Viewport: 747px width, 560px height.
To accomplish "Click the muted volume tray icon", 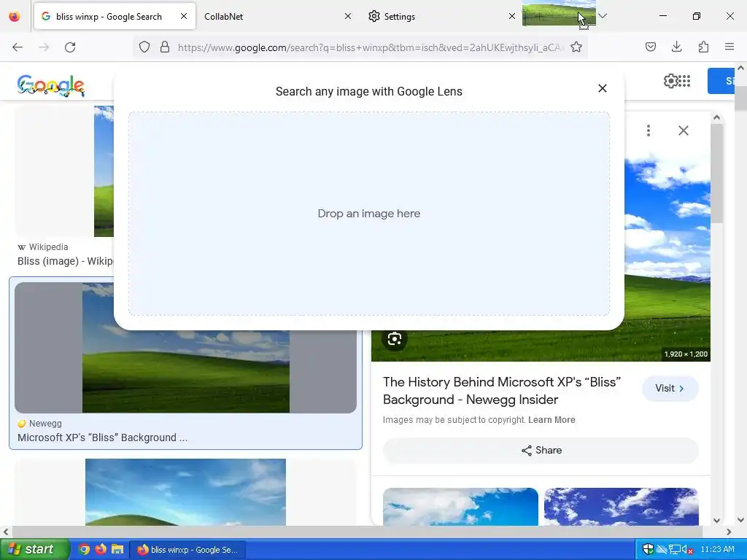I will tap(687, 550).
